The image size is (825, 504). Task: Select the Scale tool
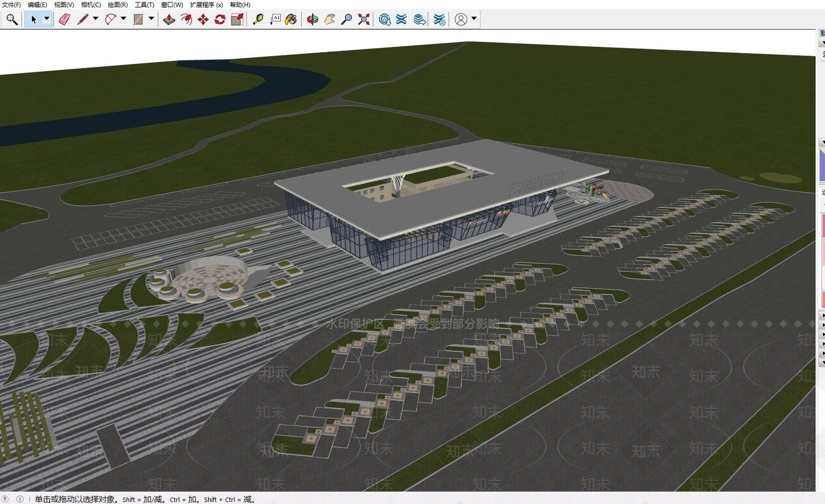237,20
